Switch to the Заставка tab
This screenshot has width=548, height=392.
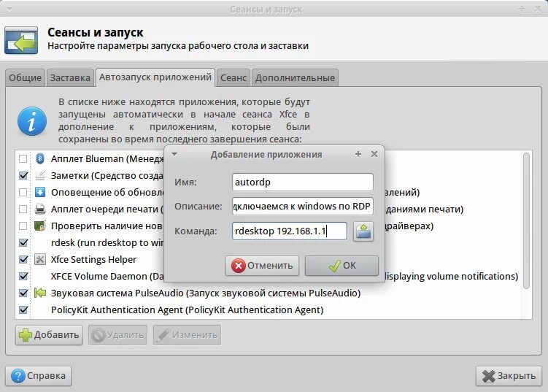pyautogui.click(x=70, y=77)
